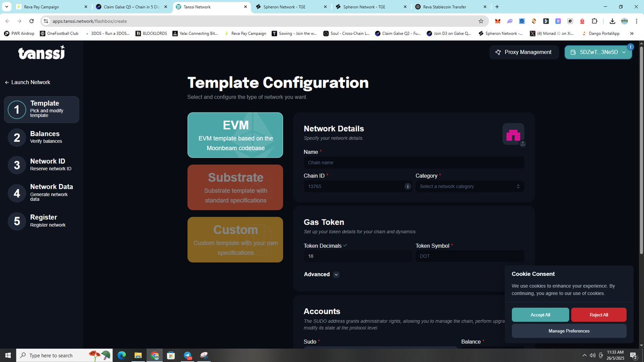Image resolution: width=644 pixels, height=362 pixels.
Task: Click the Tanssi logo
Action: click(41, 53)
